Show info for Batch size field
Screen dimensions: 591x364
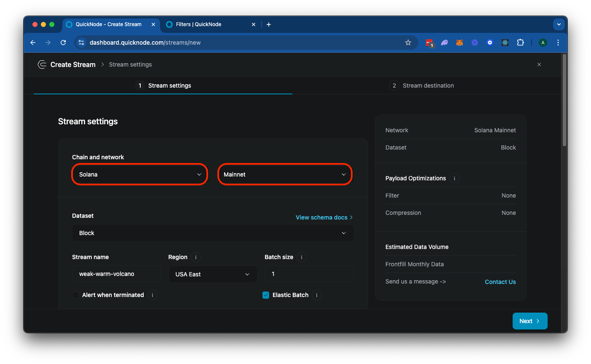(302, 257)
